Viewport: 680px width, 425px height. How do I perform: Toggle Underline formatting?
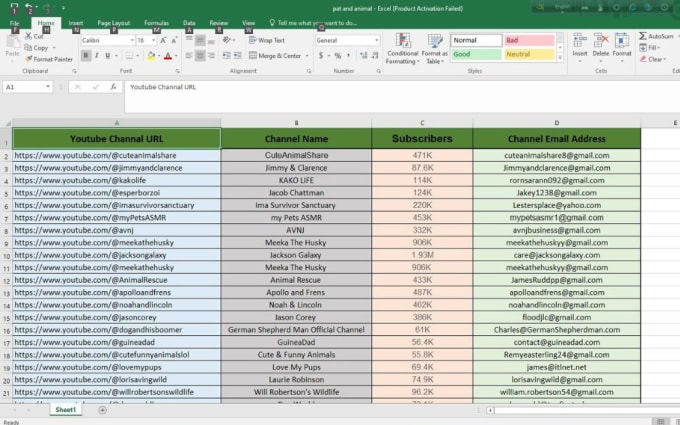[x=108, y=56]
